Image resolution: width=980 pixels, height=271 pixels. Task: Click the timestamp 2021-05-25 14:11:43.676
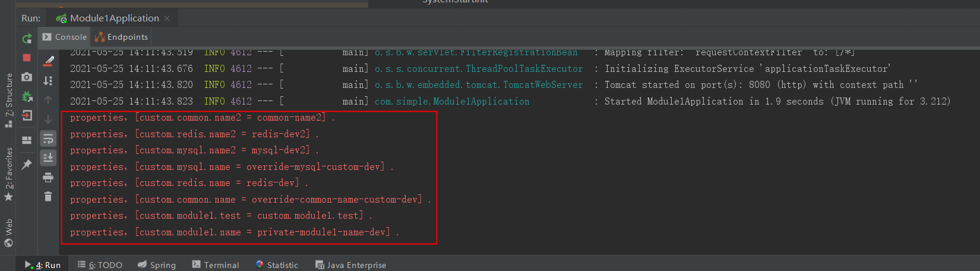131,69
